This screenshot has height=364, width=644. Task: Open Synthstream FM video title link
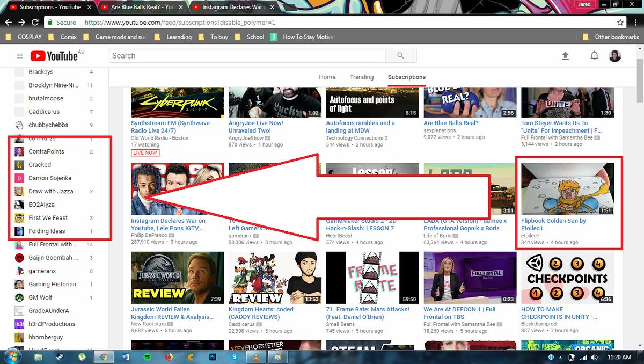(170, 127)
